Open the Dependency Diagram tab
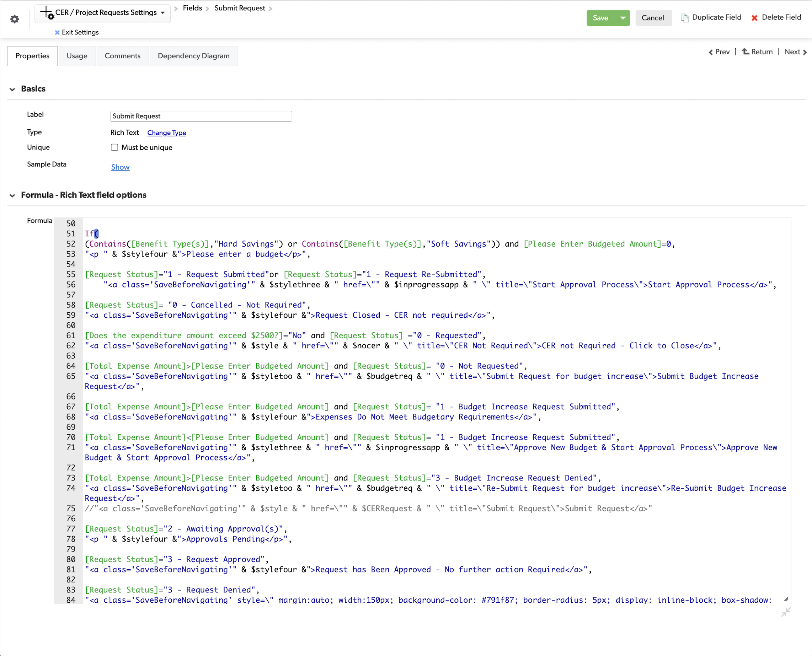The image size is (812, 656). (x=193, y=56)
